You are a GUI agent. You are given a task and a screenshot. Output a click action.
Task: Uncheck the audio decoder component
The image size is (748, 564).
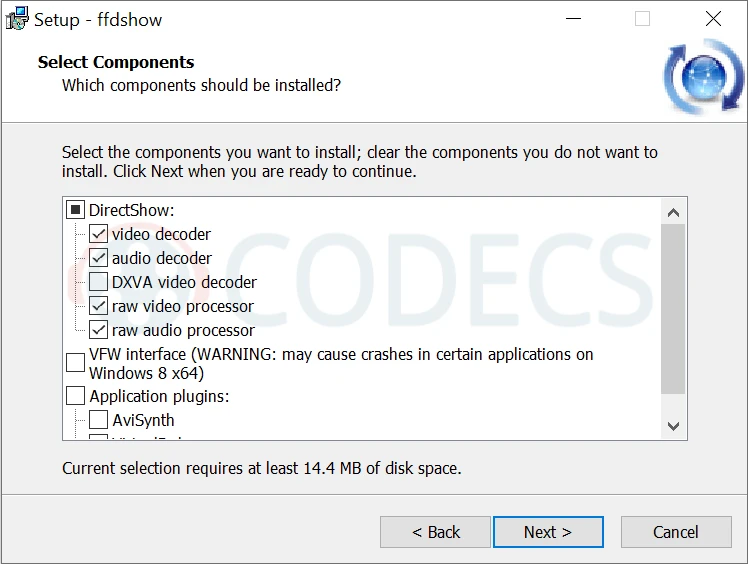pos(99,258)
